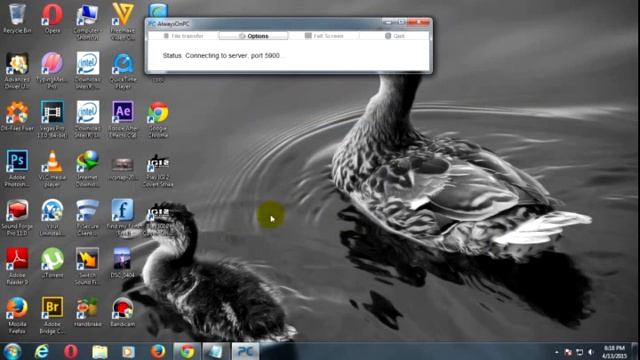
Task: Launch Adobe After Effects shortcut
Action: tap(123, 120)
